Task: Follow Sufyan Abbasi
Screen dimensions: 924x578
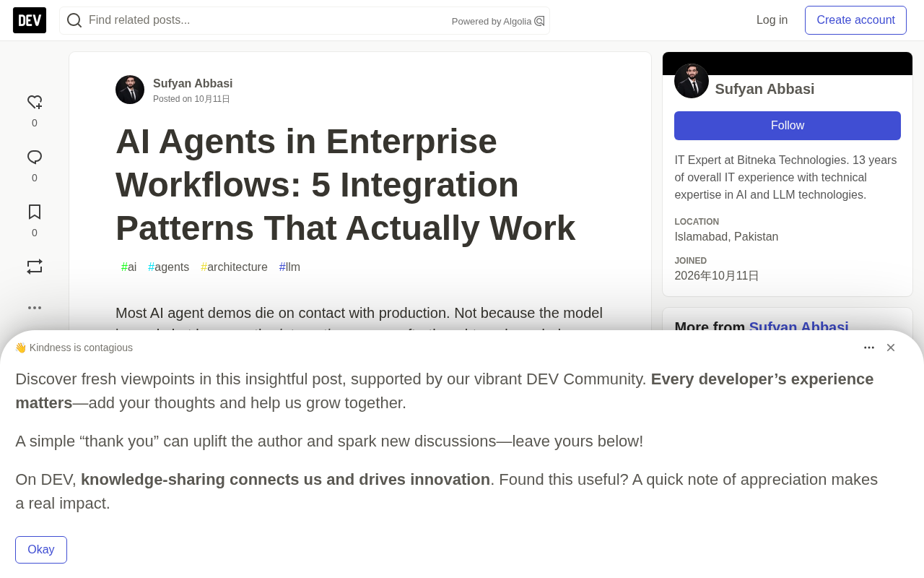Action: point(788,126)
